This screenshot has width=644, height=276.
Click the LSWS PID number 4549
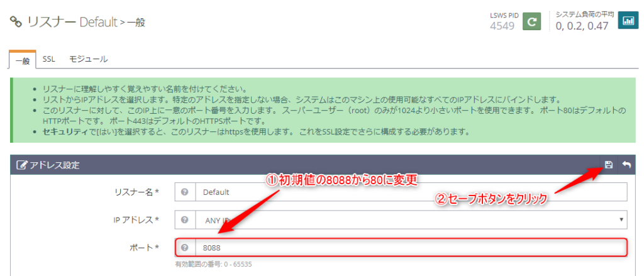coord(502,26)
